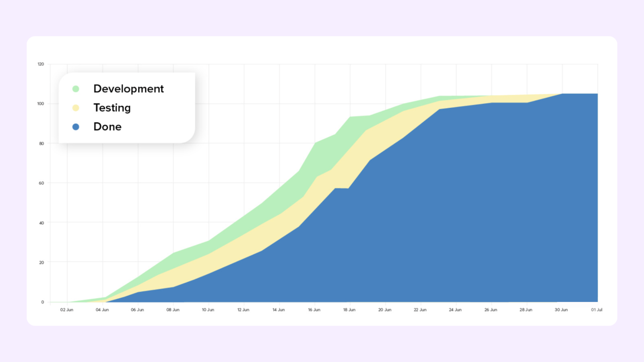644x362 pixels.
Task: Click the 30 Jun date tick label
Action: click(561, 310)
